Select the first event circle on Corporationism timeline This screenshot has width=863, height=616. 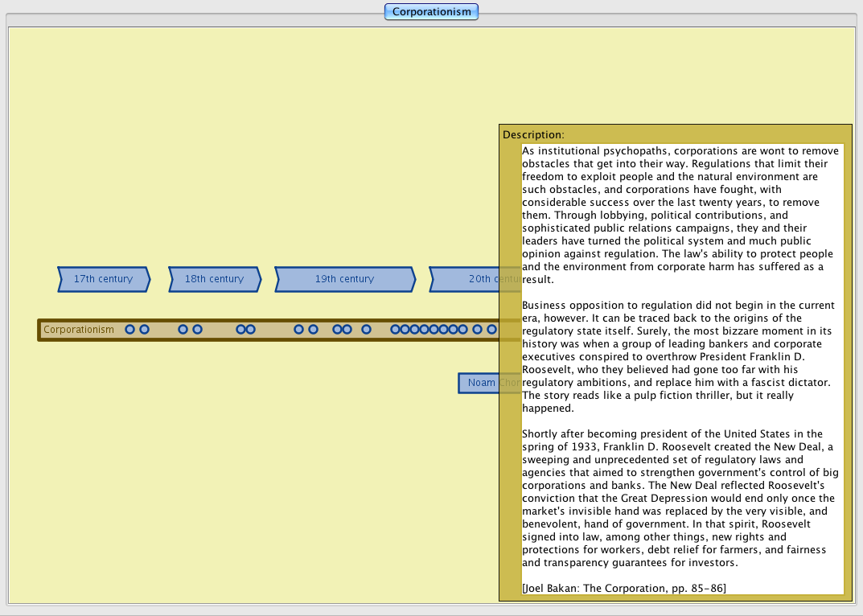(x=129, y=330)
